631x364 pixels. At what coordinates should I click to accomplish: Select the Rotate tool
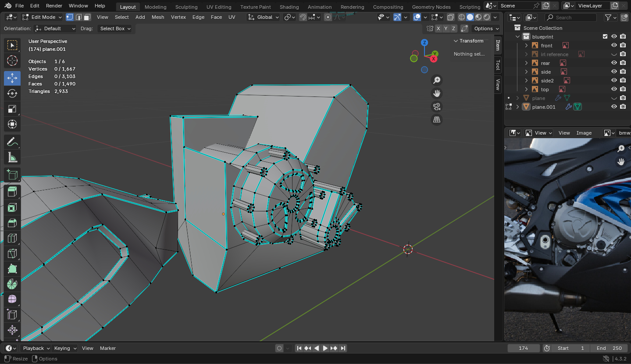pyautogui.click(x=12, y=93)
